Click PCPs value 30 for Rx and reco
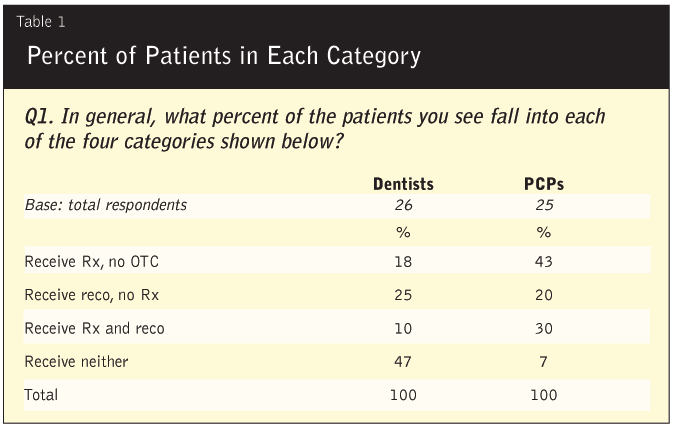675x426 pixels. tap(543, 328)
